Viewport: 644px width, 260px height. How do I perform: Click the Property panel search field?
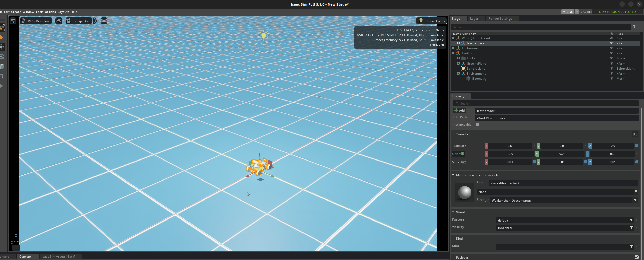pyautogui.click(x=545, y=103)
